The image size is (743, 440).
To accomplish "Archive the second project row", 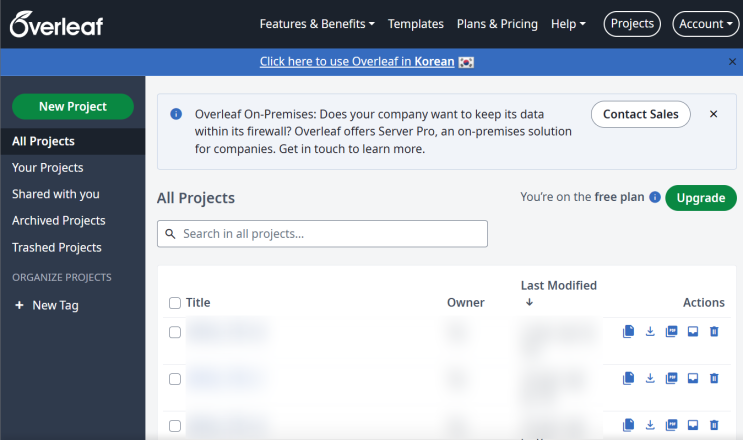I will pyautogui.click(x=693, y=378).
